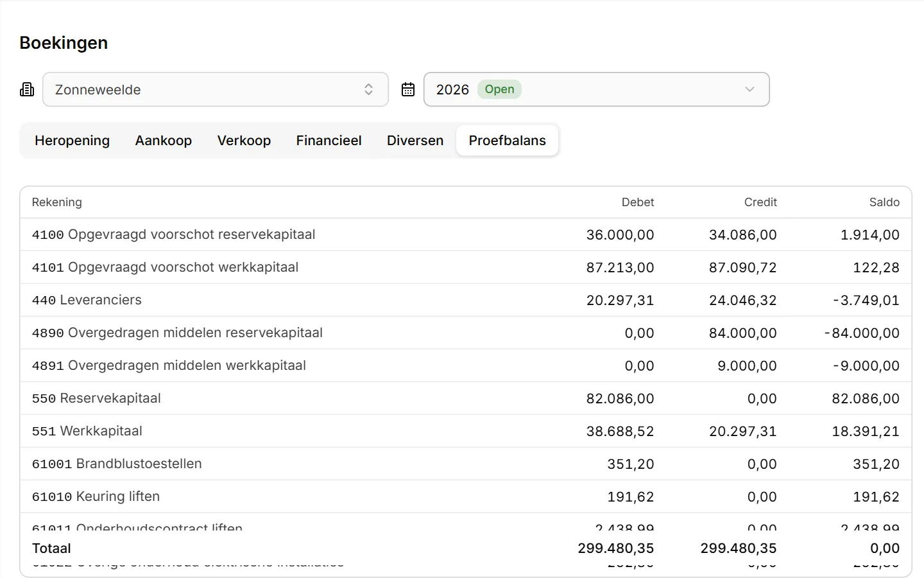Click credit value 9.000,00
Image resolution: width=924 pixels, height=578 pixels.
pyautogui.click(x=747, y=366)
